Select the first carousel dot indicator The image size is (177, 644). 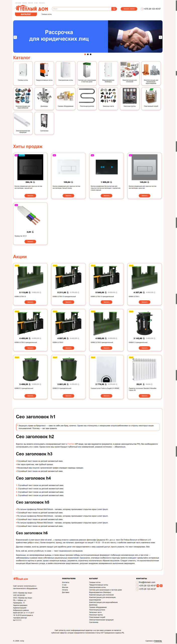coord(85,54)
